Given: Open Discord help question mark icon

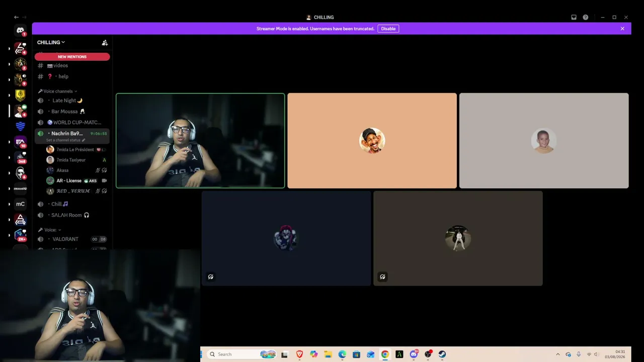Looking at the screenshot, I should click(586, 17).
